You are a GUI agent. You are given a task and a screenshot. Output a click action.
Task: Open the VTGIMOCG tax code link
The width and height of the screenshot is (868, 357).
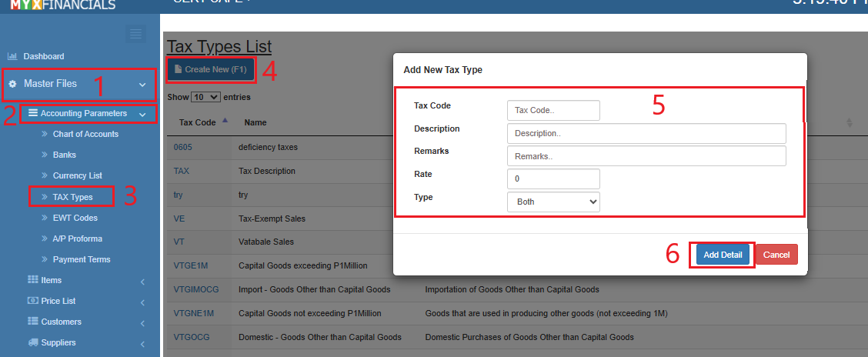[x=196, y=289]
